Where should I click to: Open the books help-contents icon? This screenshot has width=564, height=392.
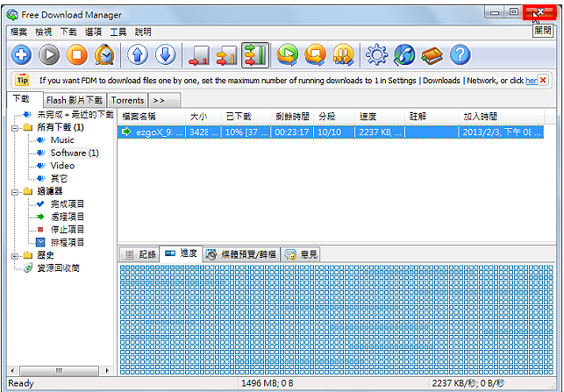(432, 55)
